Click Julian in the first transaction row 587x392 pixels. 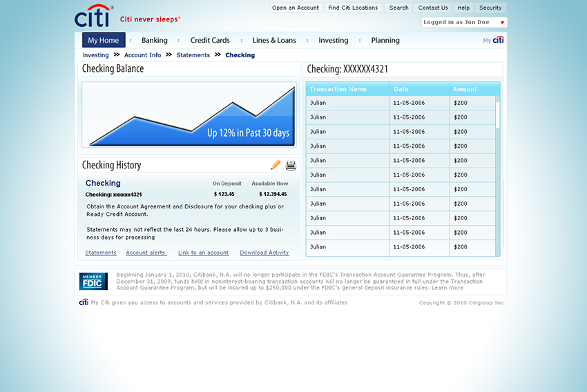click(318, 103)
